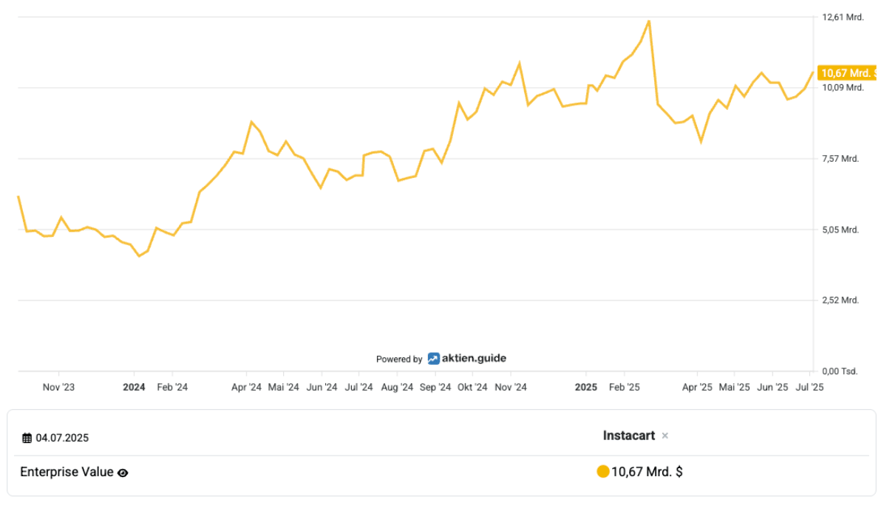Click the Jul '24 timeline label

pyautogui.click(x=359, y=387)
